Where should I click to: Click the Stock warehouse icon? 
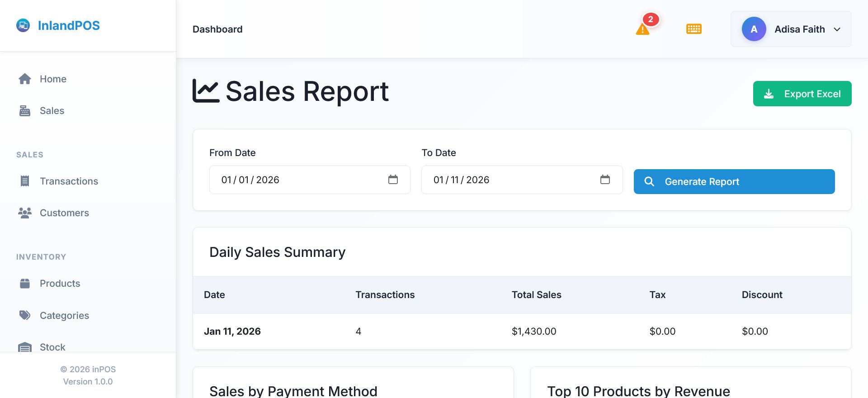[25, 347]
